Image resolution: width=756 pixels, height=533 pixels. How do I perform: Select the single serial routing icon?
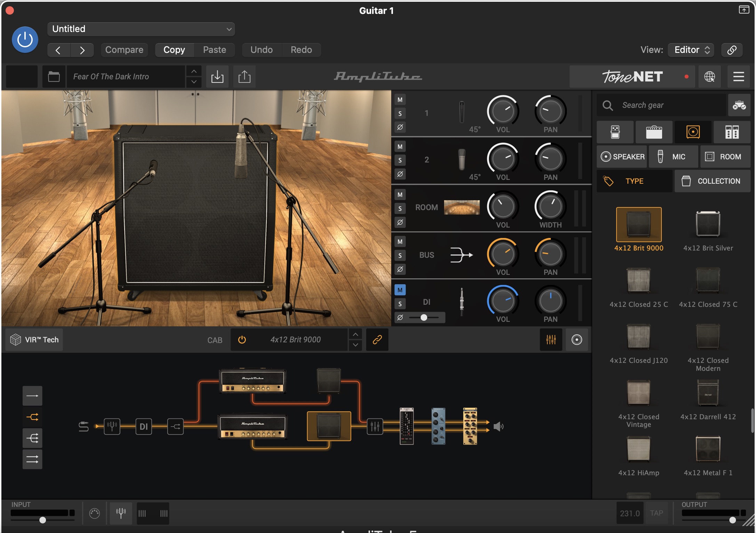pyautogui.click(x=32, y=396)
